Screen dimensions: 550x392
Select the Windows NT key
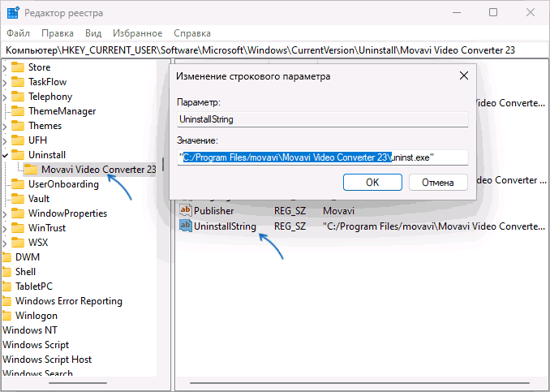(30, 330)
